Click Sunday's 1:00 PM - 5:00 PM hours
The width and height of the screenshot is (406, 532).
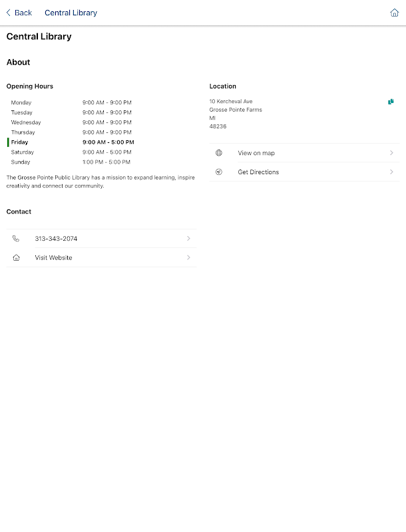(106, 162)
